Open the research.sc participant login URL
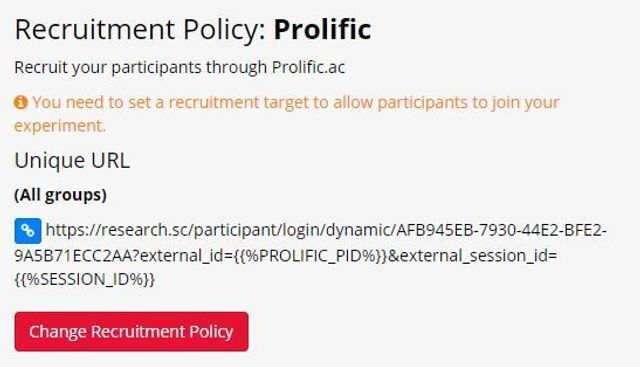The width and height of the screenshot is (640, 367). click(x=310, y=255)
